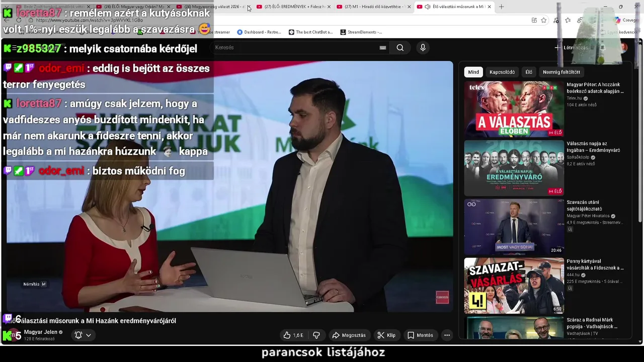Click title Penny kártyával vásárolták a Fidesznek
644x362 pixels.
tap(595, 264)
